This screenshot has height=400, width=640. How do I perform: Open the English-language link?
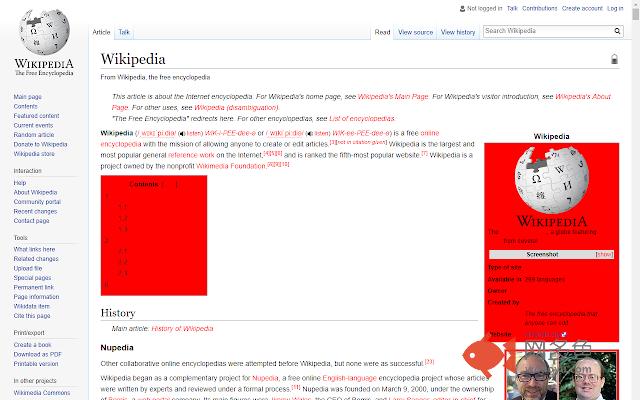tap(349, 378)
